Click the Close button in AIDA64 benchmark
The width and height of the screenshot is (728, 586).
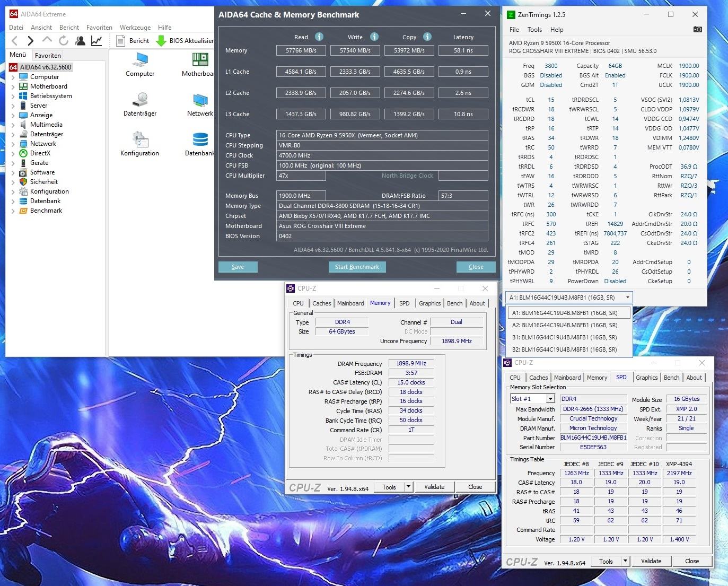(x=476, y=267)
